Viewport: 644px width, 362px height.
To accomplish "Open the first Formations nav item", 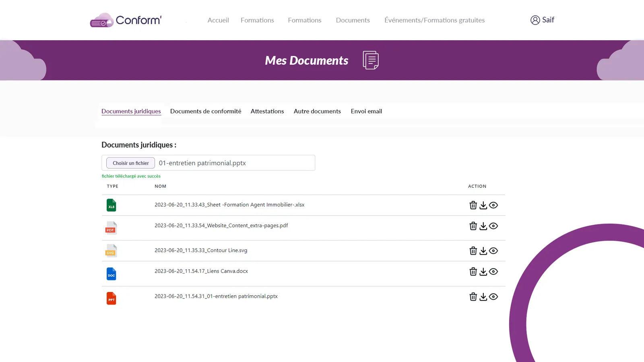I will pyautogui.click(x=257, y=20).
